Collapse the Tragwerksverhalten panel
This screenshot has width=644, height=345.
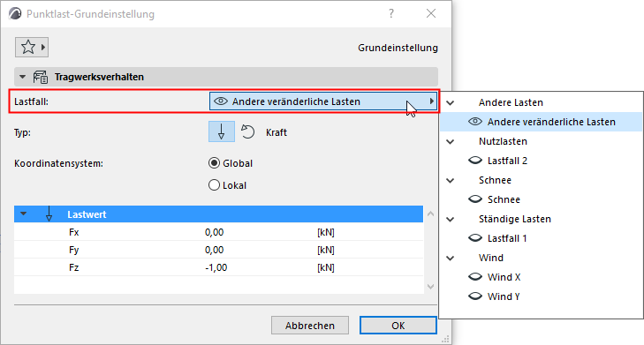[x=23, y=77]
